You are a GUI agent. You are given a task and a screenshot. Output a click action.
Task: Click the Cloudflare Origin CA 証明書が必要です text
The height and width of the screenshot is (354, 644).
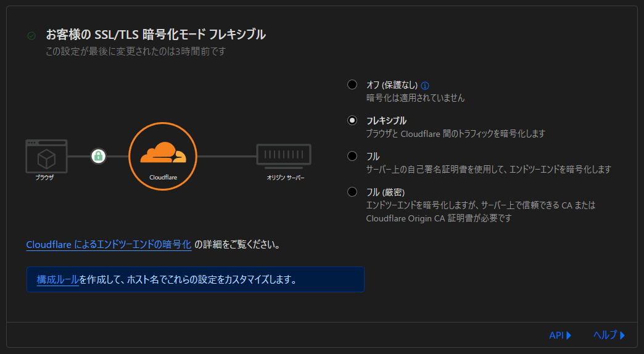pos(439,218)
